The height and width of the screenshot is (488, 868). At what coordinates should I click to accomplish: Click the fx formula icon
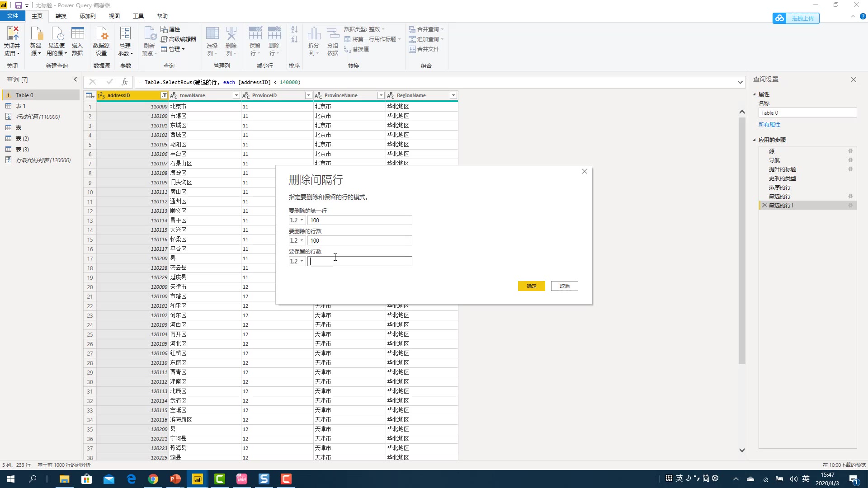124,82
